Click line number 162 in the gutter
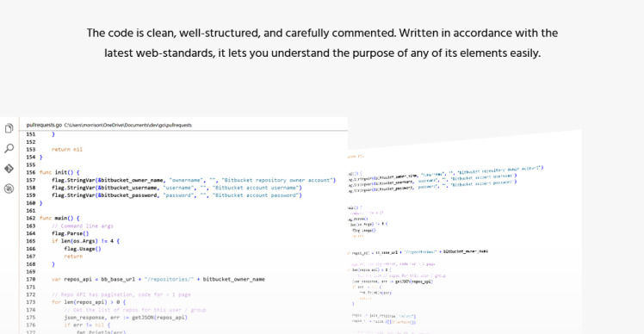 [31, 218]
